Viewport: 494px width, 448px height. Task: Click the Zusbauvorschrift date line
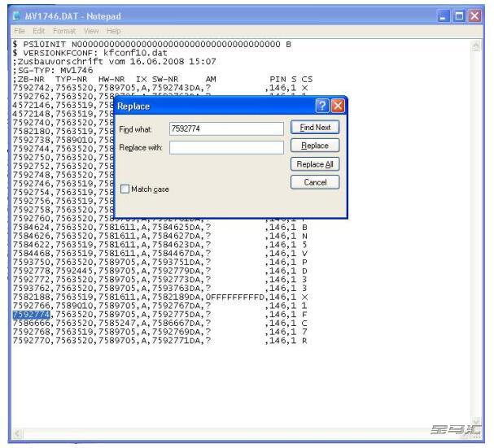pyautogui.click(x=115, y=62)
